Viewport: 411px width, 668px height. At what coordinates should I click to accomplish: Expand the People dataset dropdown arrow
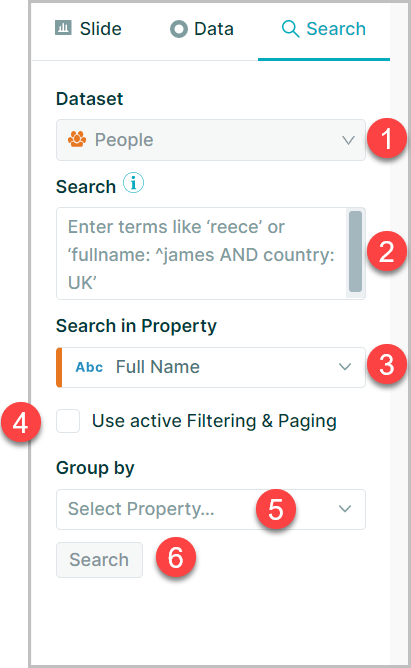tap(348, 140)
